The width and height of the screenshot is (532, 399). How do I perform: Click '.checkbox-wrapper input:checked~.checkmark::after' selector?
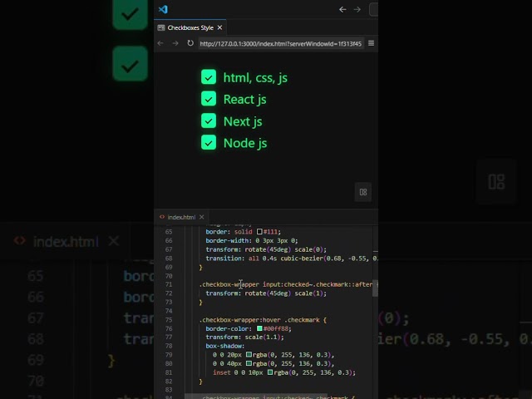[286, 284]
